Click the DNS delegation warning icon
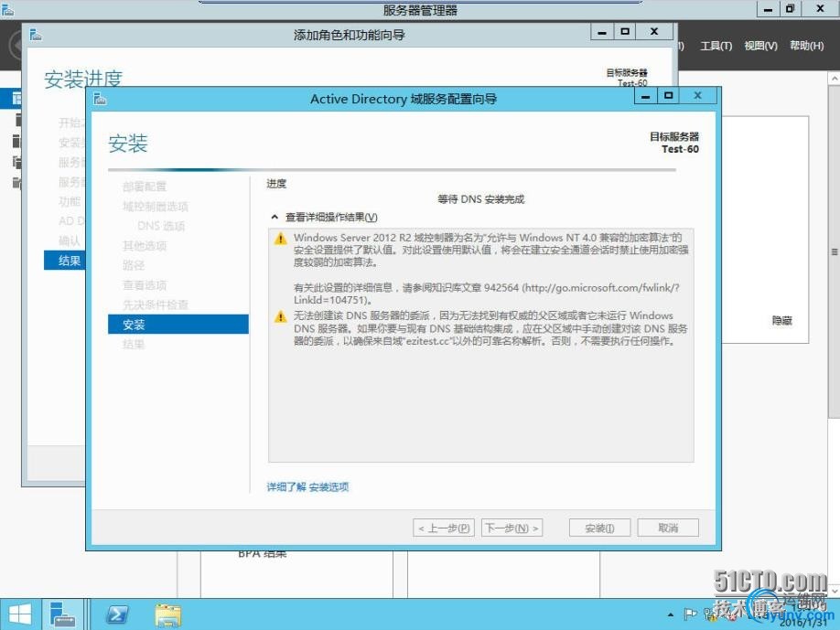The width and height of the screenshot is (840, 630). coord(280,316)
